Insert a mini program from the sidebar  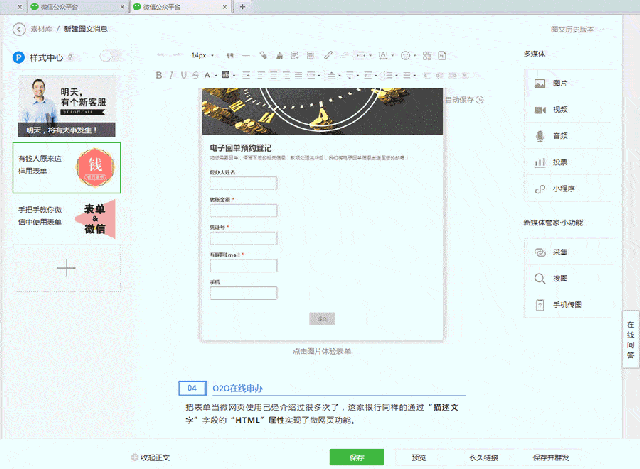click(x=566, y=187)
